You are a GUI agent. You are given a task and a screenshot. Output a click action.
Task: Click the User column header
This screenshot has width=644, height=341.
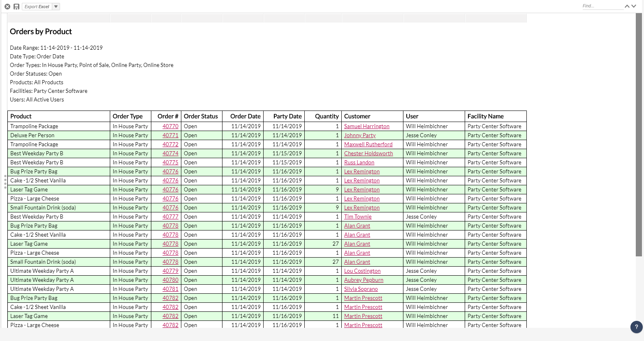[434, 116]
